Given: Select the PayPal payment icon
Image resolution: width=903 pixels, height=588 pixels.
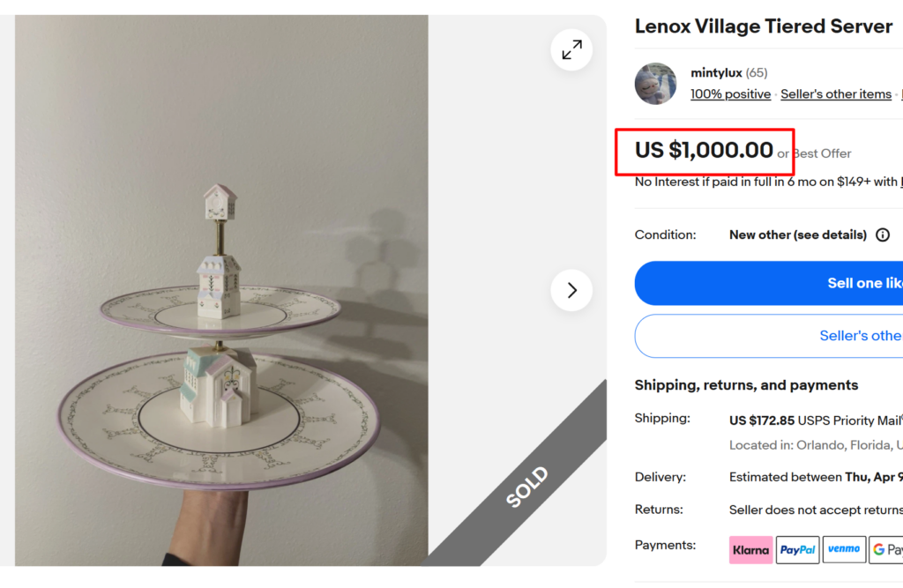Looking at the screenshot, I should [797, 549].
